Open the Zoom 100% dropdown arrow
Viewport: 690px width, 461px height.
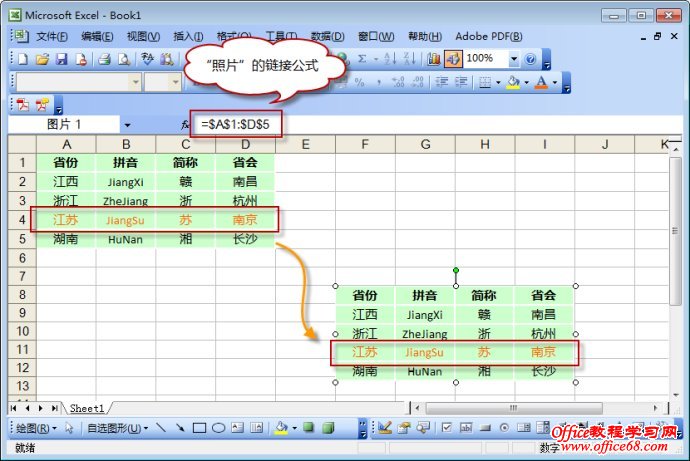click(514, 59)
